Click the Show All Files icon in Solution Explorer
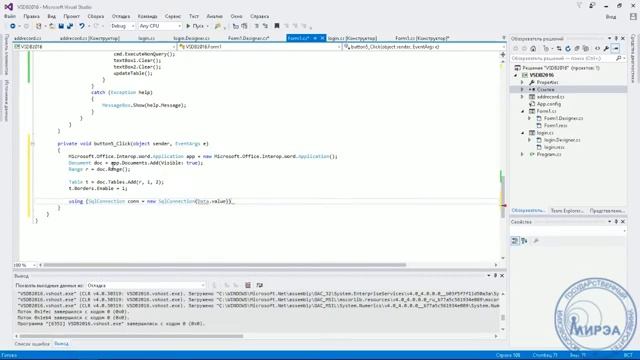Viewport: 640px width, 360px height. coord(586,49)
